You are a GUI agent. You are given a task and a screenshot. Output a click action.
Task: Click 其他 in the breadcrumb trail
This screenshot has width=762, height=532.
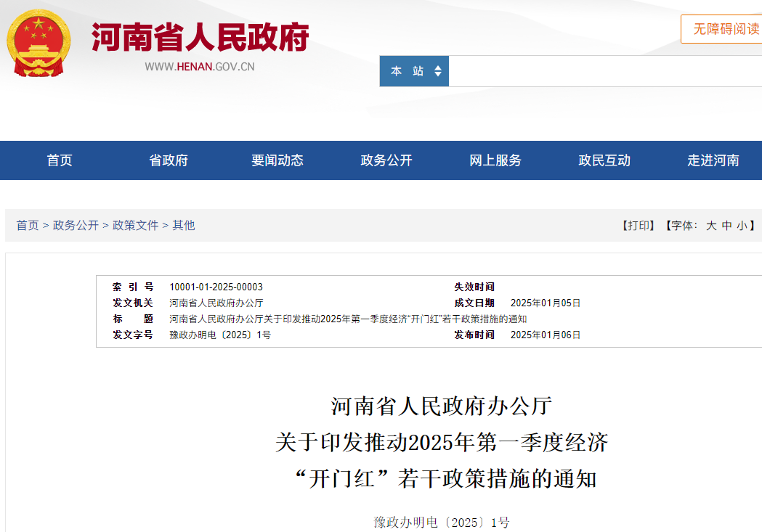184,226
